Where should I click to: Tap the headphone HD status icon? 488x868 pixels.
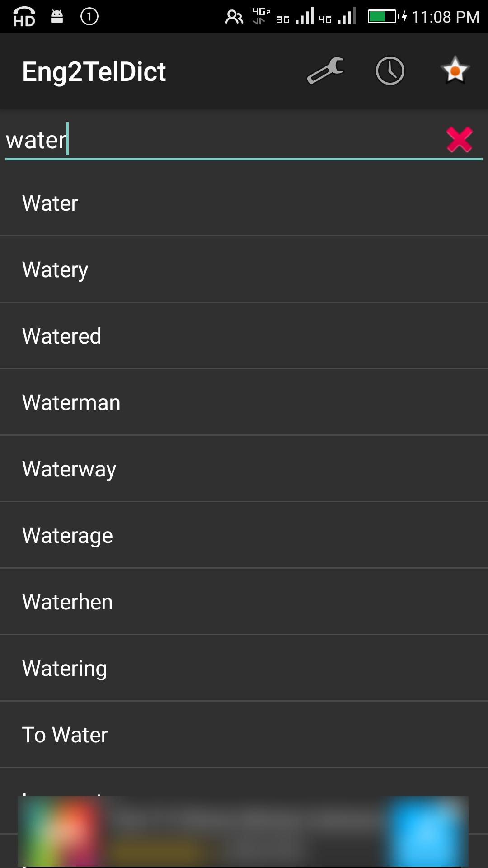coord(24,17)
